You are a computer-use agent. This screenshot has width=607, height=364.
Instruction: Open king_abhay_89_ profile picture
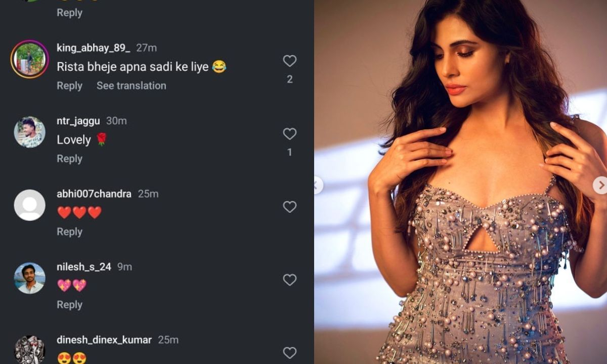click(29, 59)
